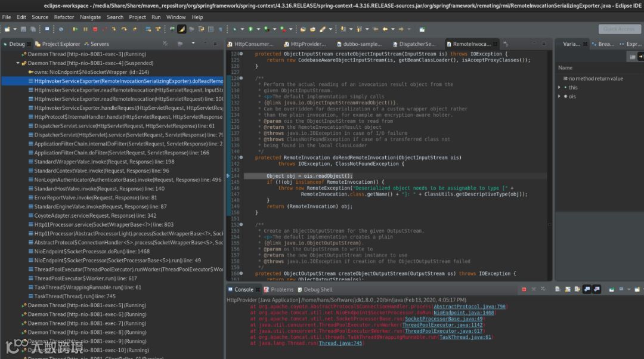The height and width of the screenshot is (359, 644).
Task: Collapse the Daemon Thread http-nio-8081-exec-4 node
Action: click(18, 63)
